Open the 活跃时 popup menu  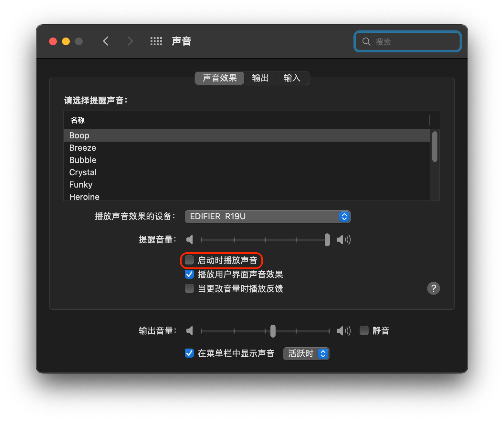pos(306,353)
